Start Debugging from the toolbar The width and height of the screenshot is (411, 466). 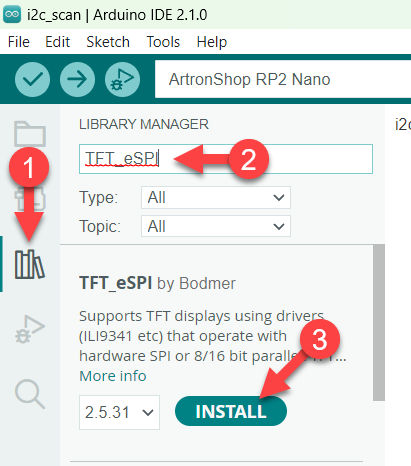pos(122,79)
